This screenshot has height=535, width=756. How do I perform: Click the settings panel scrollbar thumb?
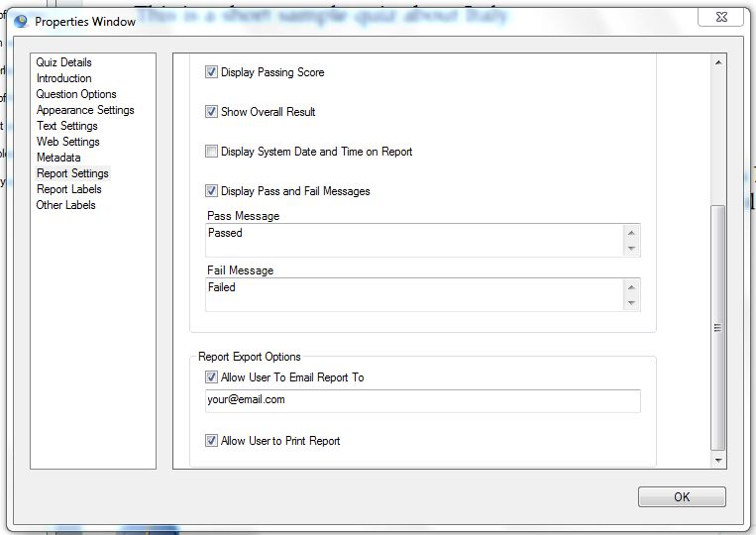718,328
